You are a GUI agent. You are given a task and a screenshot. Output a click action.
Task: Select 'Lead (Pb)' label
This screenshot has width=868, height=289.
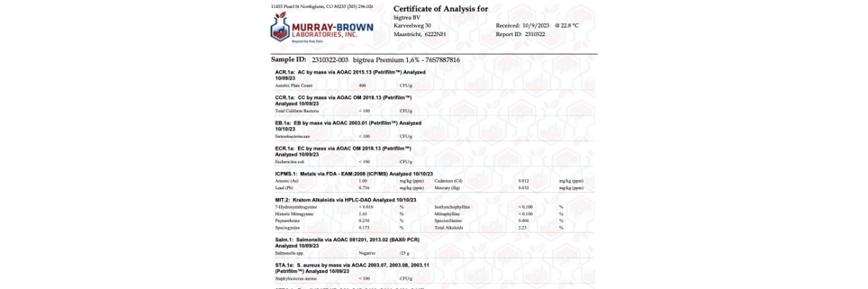[x=284, y=187]
